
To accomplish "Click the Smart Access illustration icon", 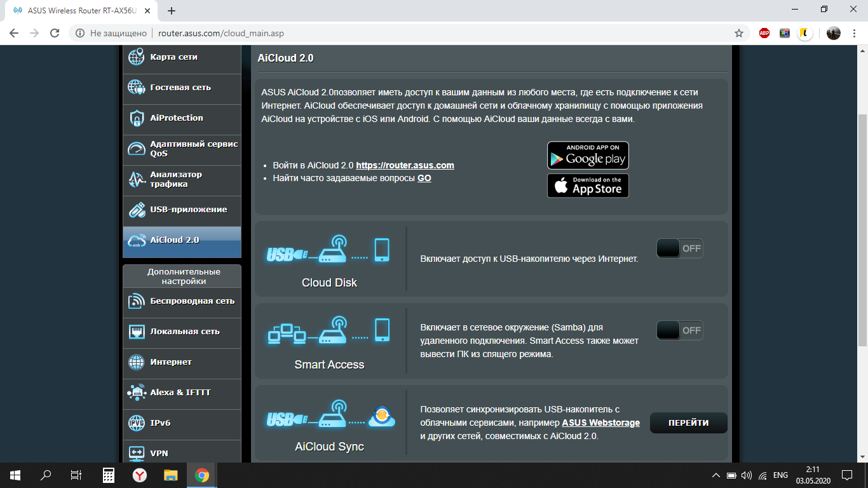I will pyautogui.click(x=328, y=330).
